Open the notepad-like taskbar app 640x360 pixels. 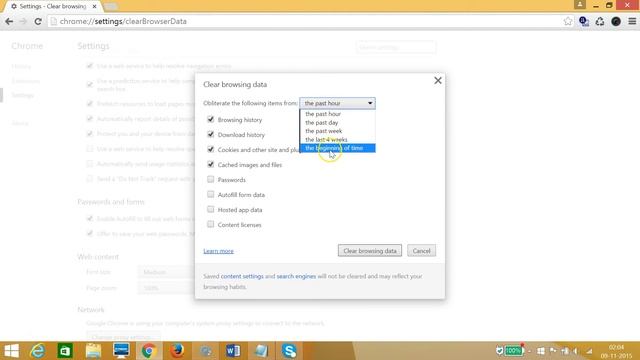tap(261, 351)
